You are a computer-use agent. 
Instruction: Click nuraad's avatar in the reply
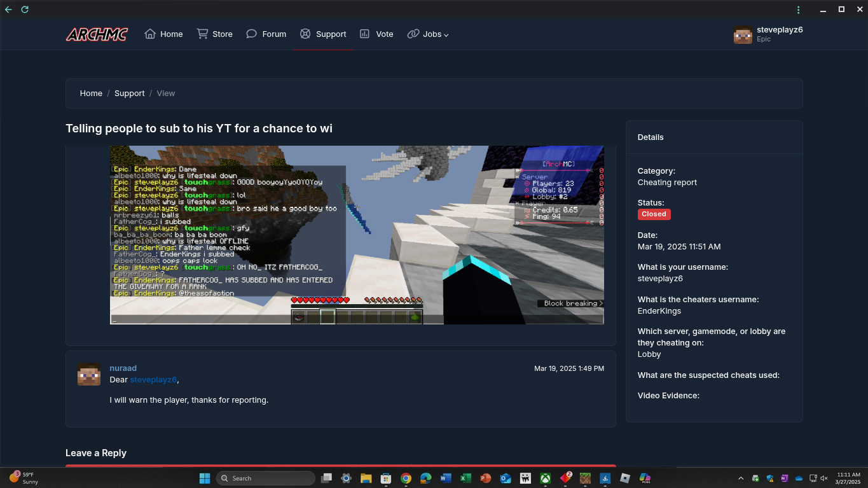pos(89,374)
